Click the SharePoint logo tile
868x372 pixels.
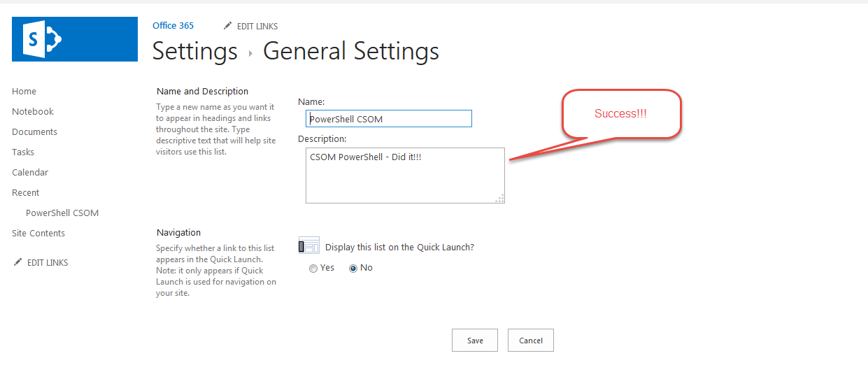click(x=75, y=39)
